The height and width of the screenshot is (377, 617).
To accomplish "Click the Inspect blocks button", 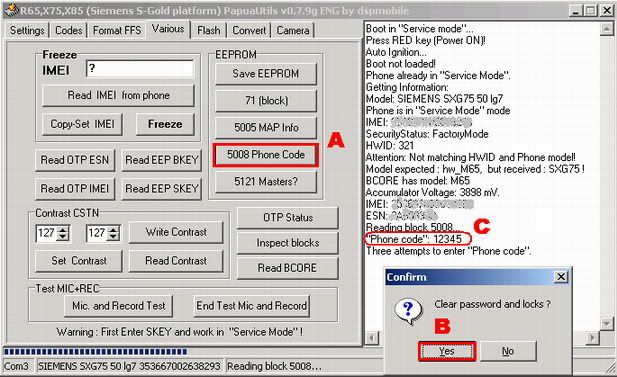I will coord(288,243).
